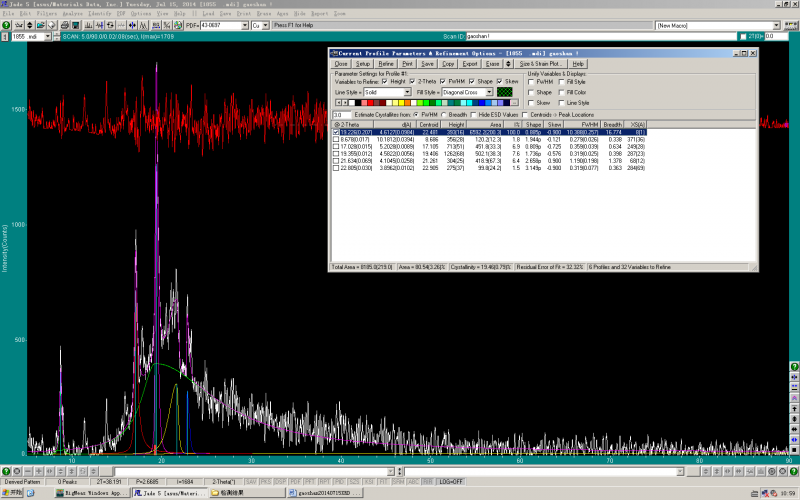Screen dimensions: 800x500
Task: Click the up-down arrow button beside Erase
Action: (x=510, y=63)
